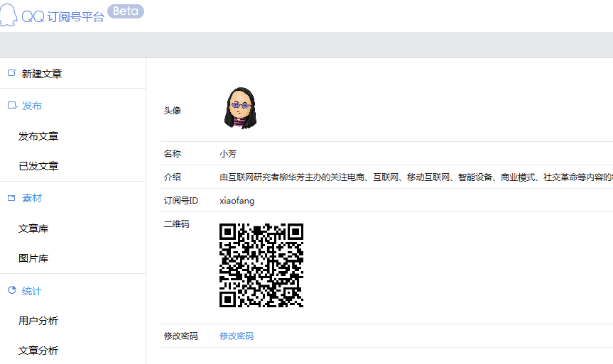Click the black 修改密码 row label

pos(181,336)
